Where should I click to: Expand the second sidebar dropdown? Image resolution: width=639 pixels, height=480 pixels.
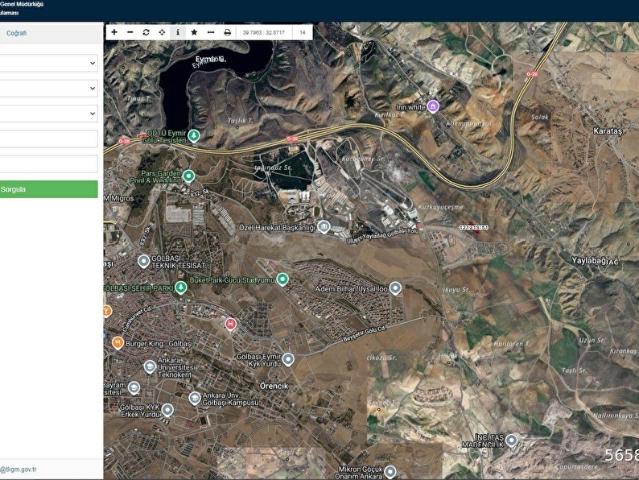tap(49, 89)
